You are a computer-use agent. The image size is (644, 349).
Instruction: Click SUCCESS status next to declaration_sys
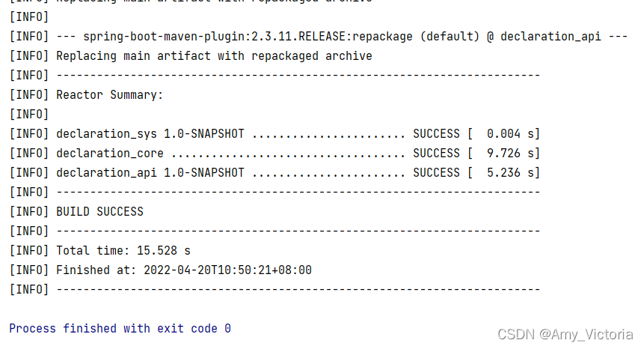pos(436,134)
